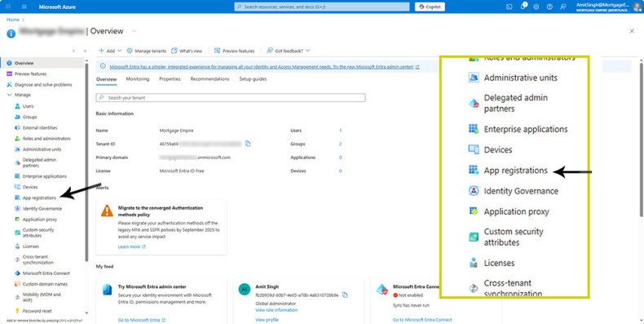Screen dimensions: 644x324
Task: Open the ellipsis menu beside Overview title
Action: click(134, 31)
